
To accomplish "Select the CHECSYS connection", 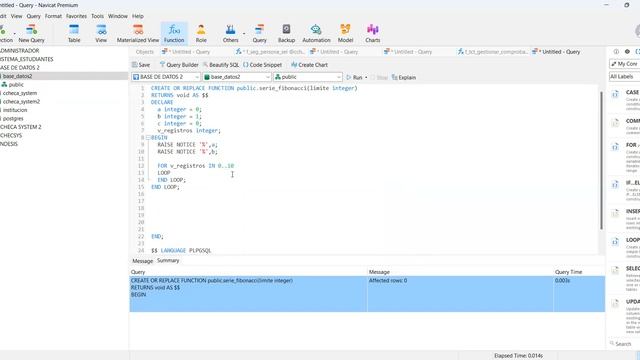I will [11, 136].
